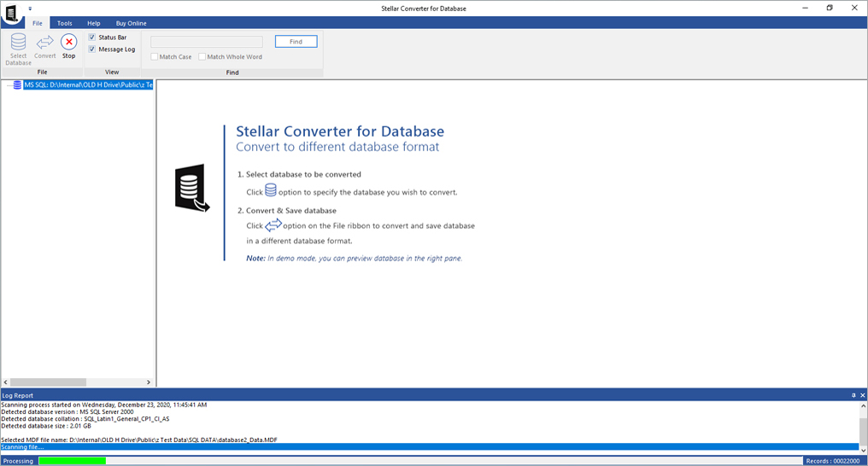Click the green Processing progress bar

(x=73, y=461)
